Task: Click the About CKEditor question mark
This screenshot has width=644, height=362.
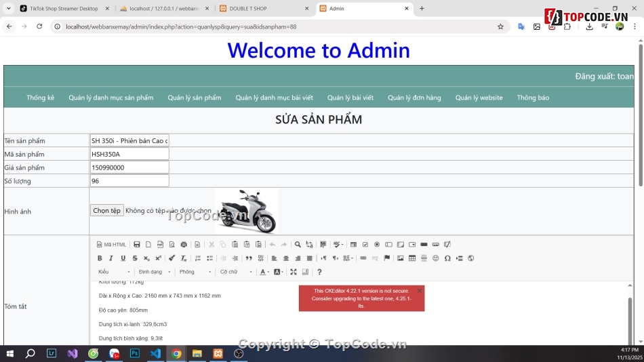Action: [x=319, y=272]
